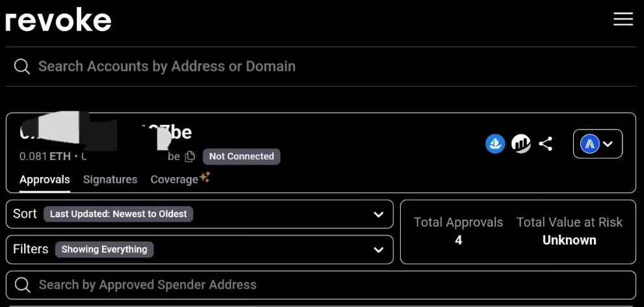Viewport: 644px width, 307px height.
Task: Click the Not Connected badge
Action: pyautogui.click(x=241, y=156)
